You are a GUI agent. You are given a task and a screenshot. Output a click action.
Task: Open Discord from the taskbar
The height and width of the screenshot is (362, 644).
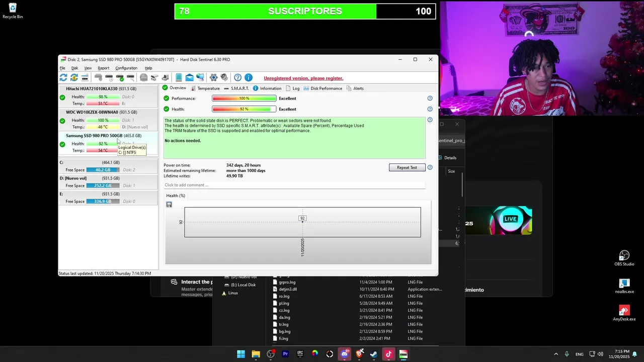[x=344, y=354]
